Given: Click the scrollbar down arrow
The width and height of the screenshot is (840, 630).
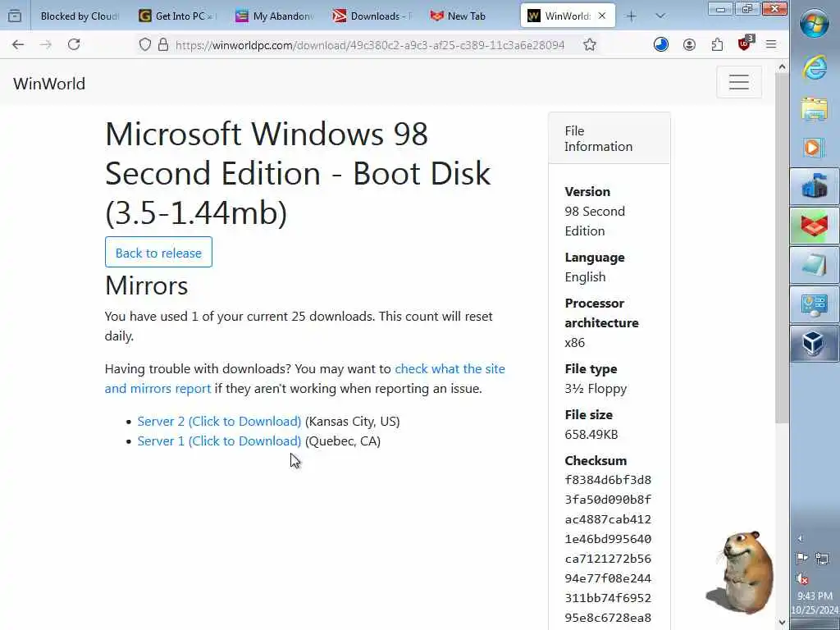Looking at the screenshot, I should 782,623.
